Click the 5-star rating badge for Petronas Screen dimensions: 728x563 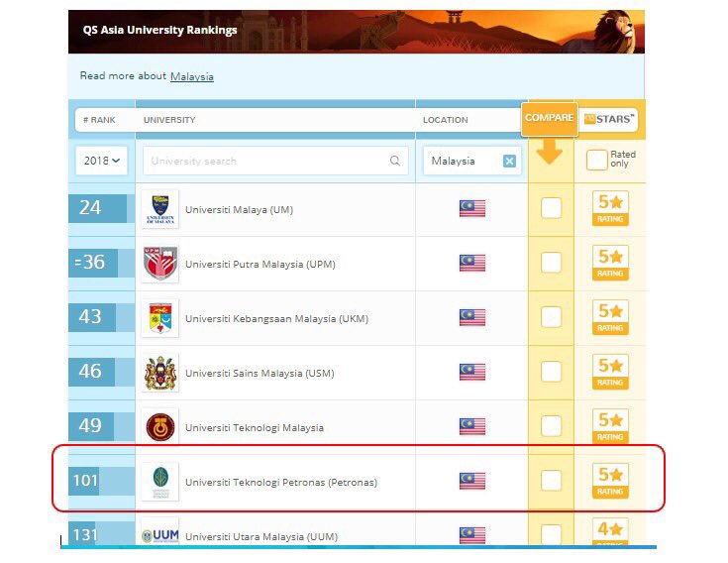click(x=610, y=481)
